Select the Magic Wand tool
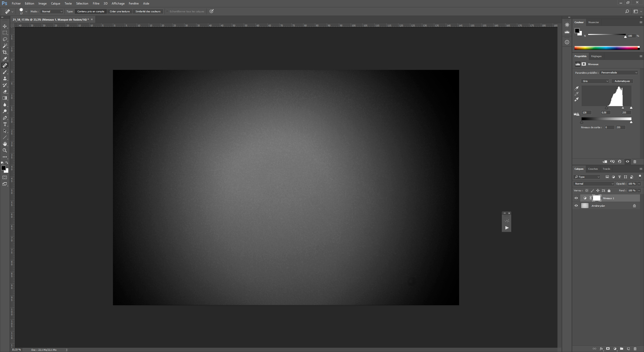 (5, 46)
